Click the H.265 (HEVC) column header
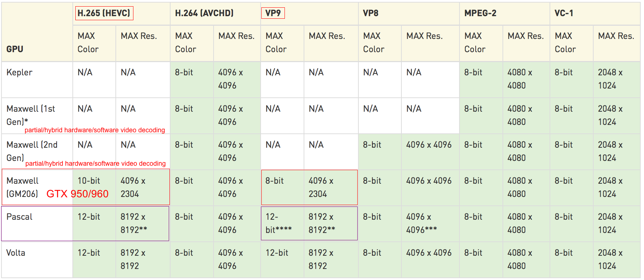The width and height of the screenshot is (644, 280). (104, 13)
